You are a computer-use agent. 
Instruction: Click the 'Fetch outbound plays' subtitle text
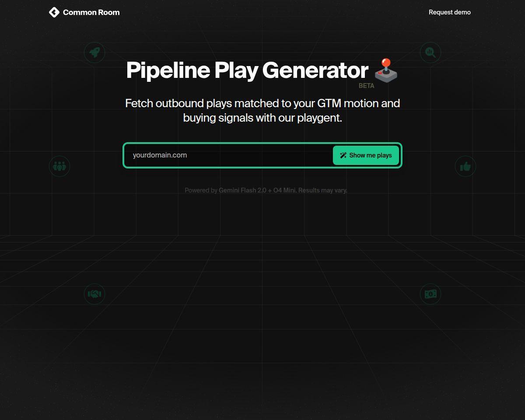click(262, 110)
